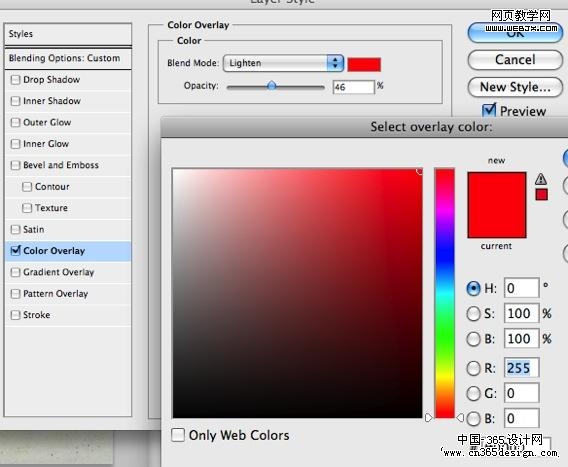Click the New Style... button
This screenshot has height=467, width=568.
pyautogui.click(x=515, y=87)
